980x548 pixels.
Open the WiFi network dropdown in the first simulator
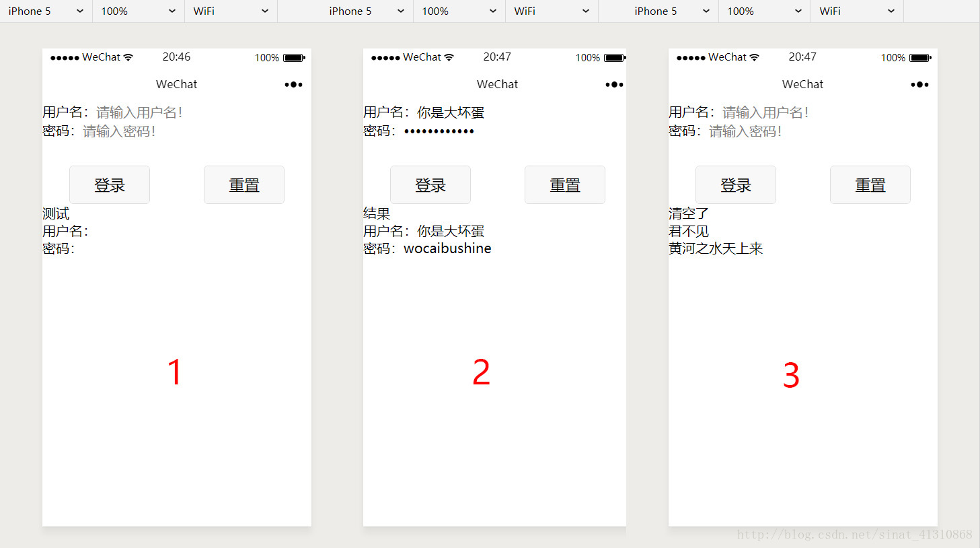click(231, 11)
